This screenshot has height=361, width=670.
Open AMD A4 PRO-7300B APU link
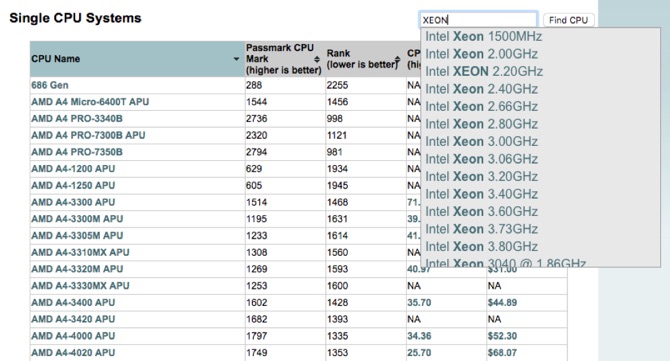[x=88, y=135]
